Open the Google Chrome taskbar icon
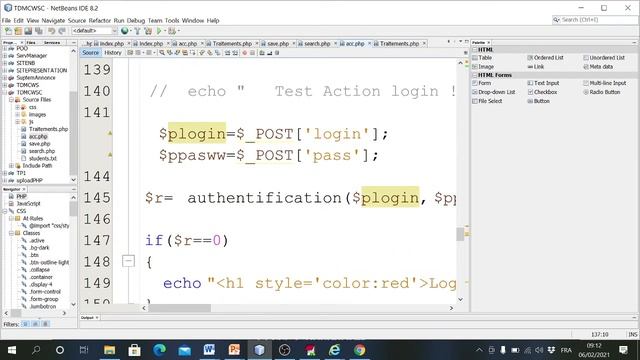 tap(360, 350)
